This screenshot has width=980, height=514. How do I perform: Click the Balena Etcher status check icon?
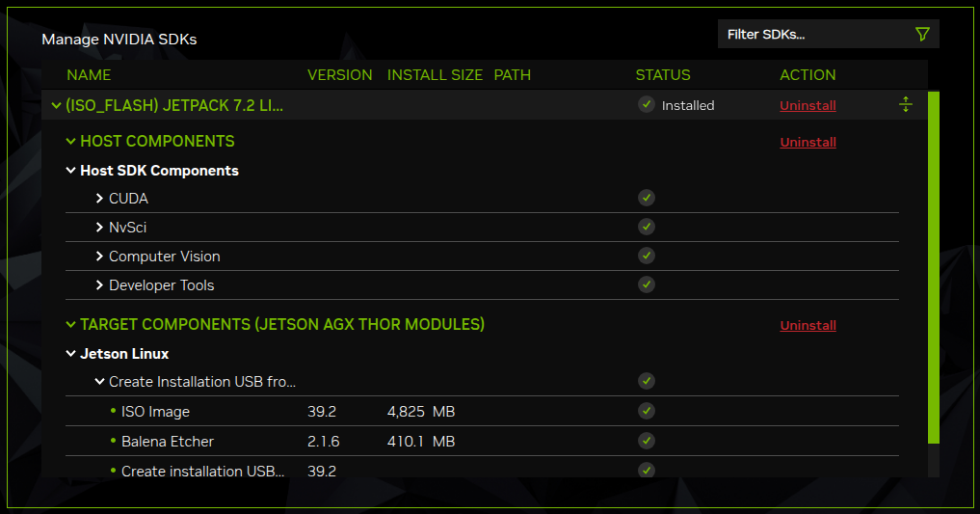click(x=647, y=441)
